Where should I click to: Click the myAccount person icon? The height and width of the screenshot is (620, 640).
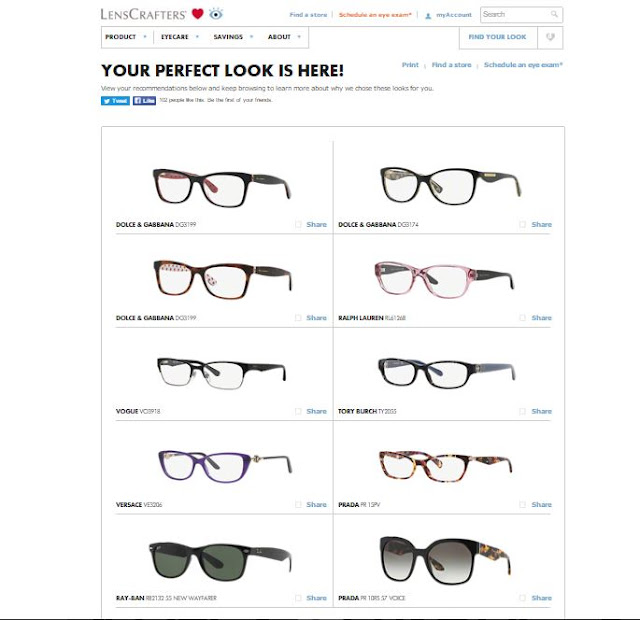(x=428, y=16)
